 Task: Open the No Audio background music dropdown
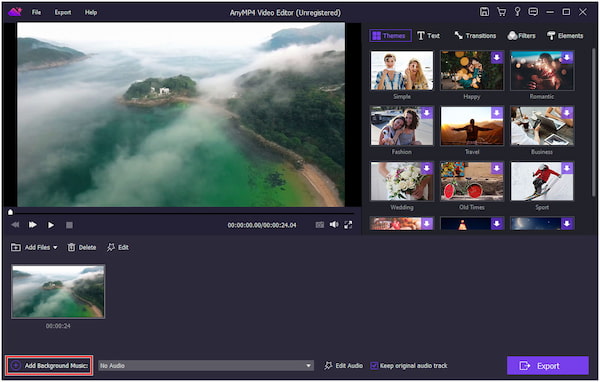coord(206,366)
